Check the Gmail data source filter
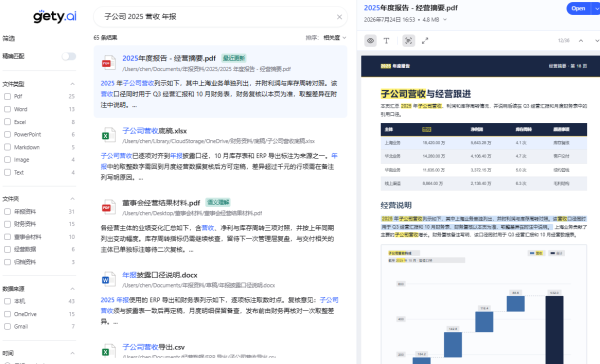The height and width of the screenshot is (364, 600). 7,326
